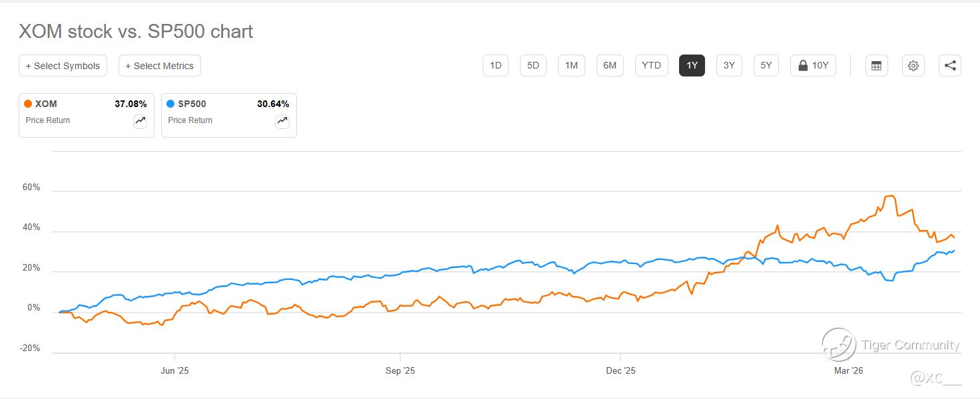Show the YTD time range

pos(651,65)
